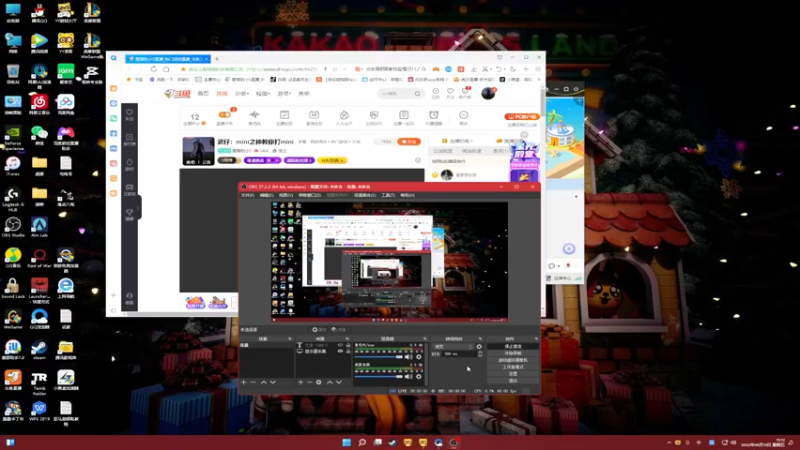Open source filters button above OBS docks
Image resolution: width=800 pixels, height=450 pixels.
tap(338, 330)
